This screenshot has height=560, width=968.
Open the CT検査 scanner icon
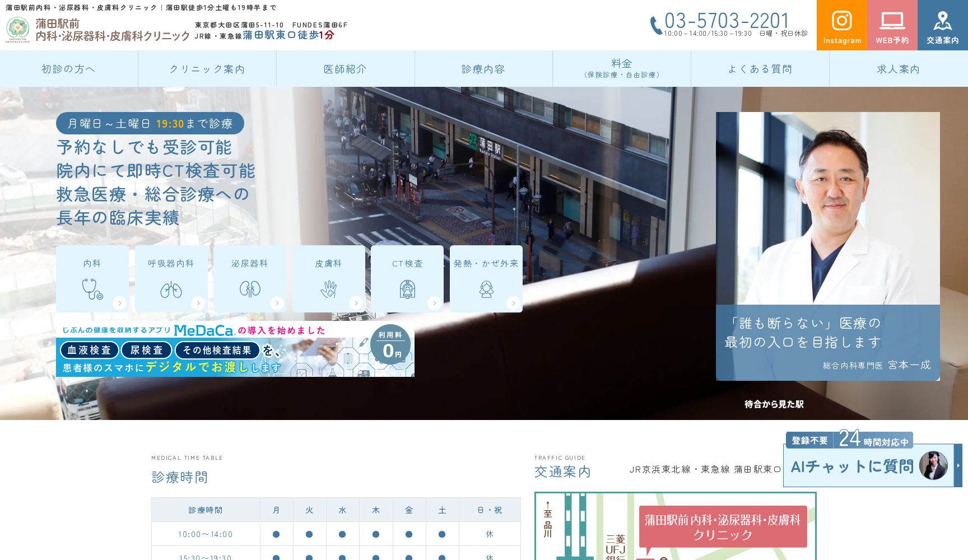pyautogui.click(x=407, y=288)
